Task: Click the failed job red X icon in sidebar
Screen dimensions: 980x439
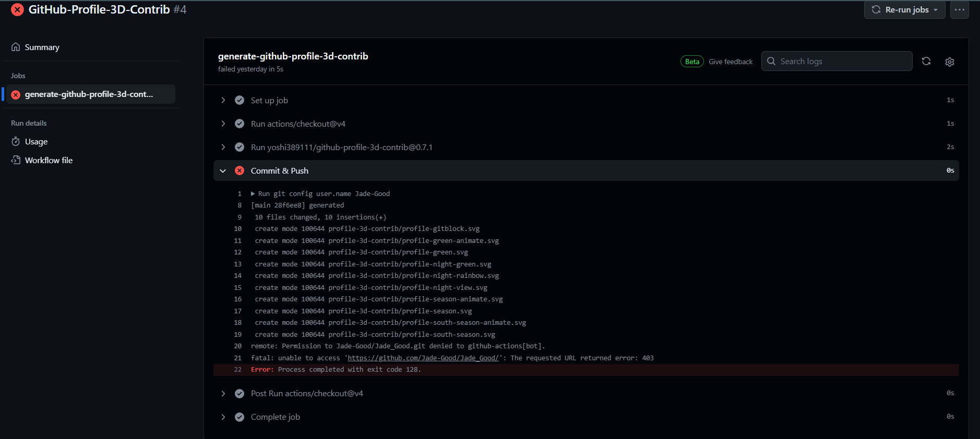Action: 16,94
